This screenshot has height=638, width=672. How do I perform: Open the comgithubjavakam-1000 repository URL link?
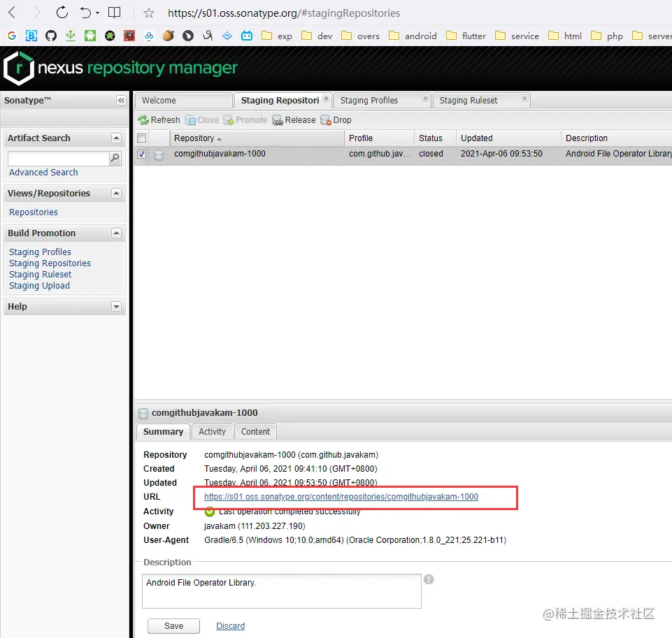(x=341, y=497)
